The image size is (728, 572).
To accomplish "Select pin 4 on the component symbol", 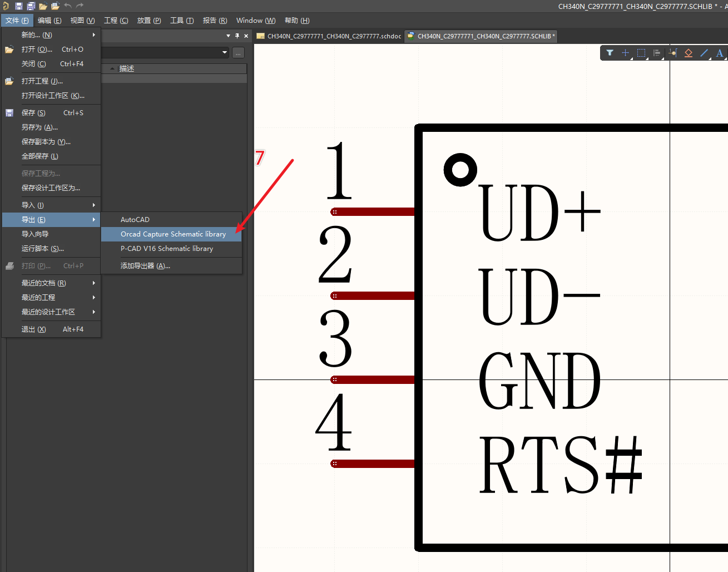I will coord(373,463).
